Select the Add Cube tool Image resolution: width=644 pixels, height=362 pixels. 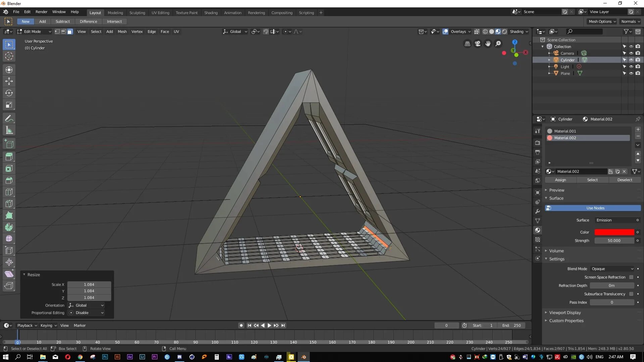(x=9, y=144)
